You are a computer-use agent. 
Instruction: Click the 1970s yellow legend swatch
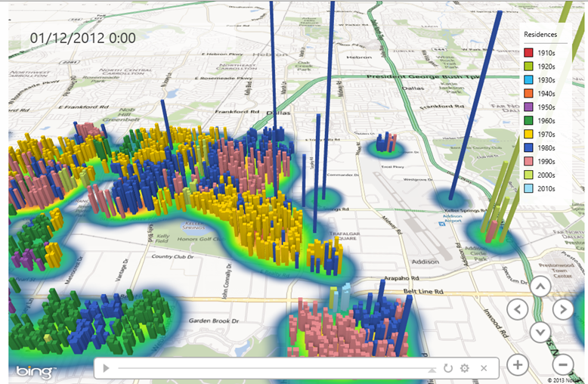click(x=528, y=134)
